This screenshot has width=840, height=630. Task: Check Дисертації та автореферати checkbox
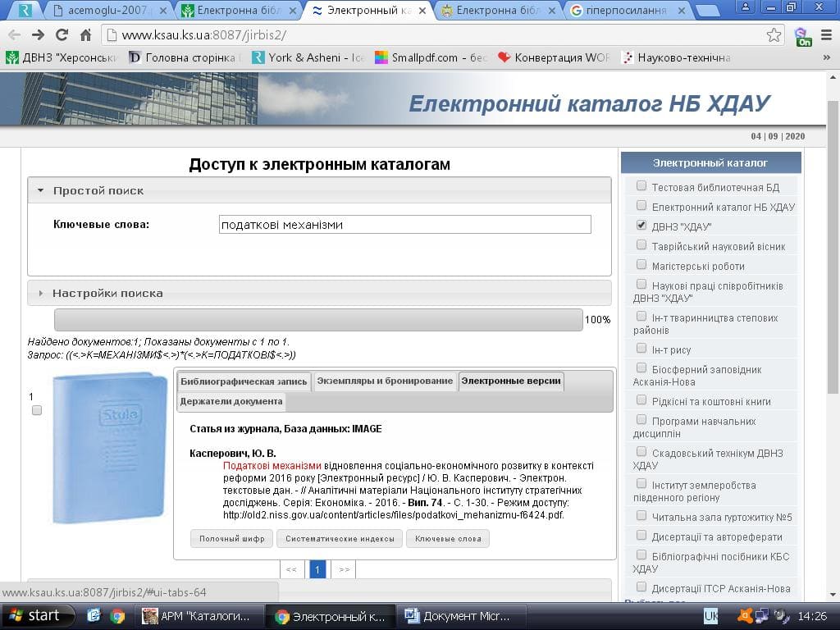pos(641,535)
